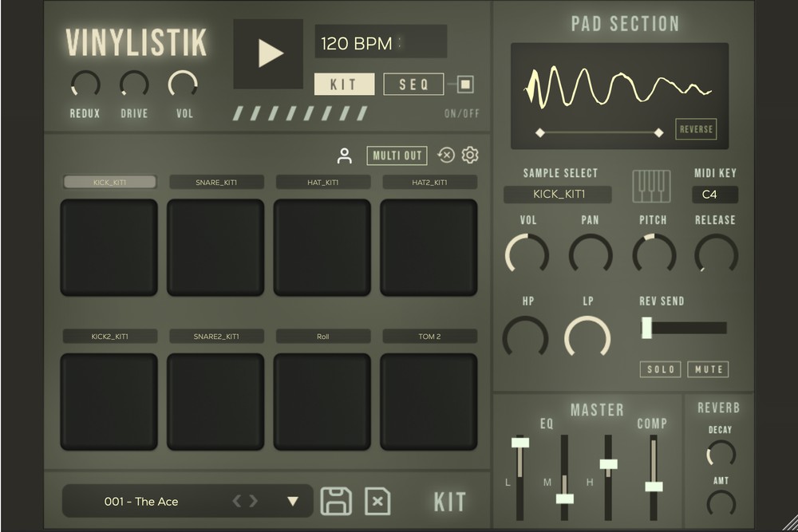Image resolution: width=798 pixels, height=532 pixels.
Task: Click the MULTI OUT button
Action: tap(397, 156)
